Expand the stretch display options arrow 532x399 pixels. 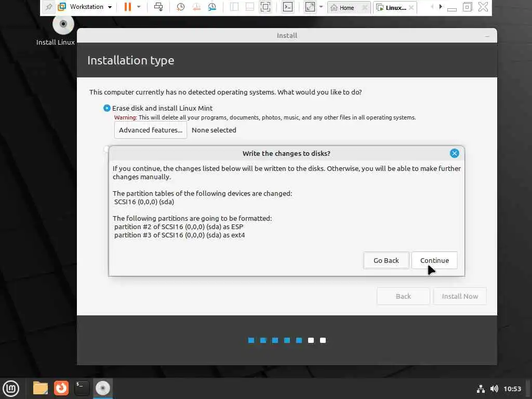pyautogui.click(x=321, y=7)
